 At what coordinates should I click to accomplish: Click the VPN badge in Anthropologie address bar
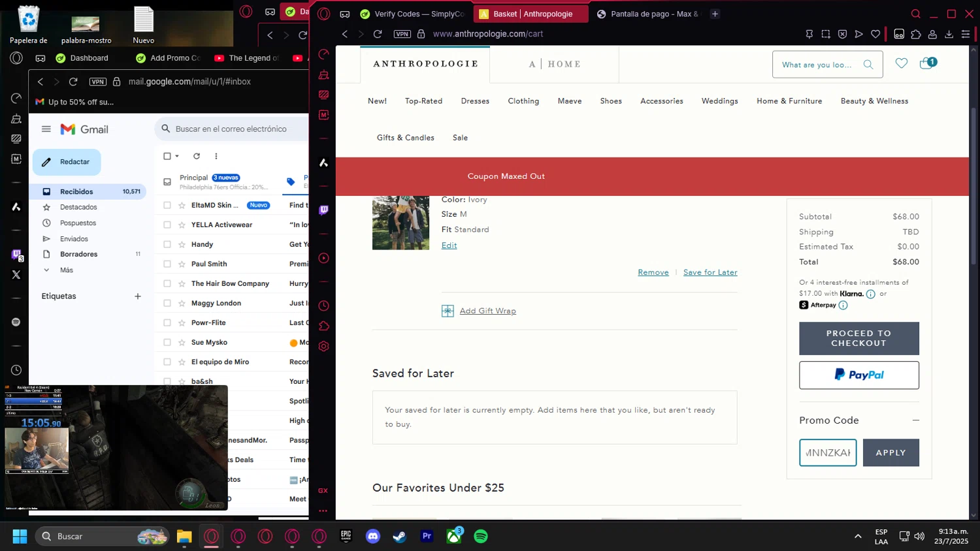click(x=402, y=34)
